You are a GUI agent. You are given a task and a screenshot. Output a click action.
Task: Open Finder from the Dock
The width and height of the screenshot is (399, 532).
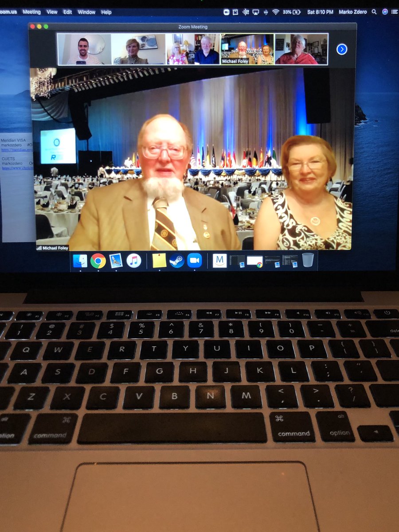click(80, 261)
